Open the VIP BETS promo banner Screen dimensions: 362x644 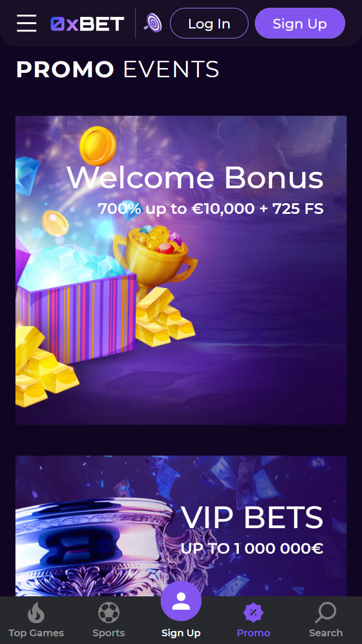(x=181, y=526)
